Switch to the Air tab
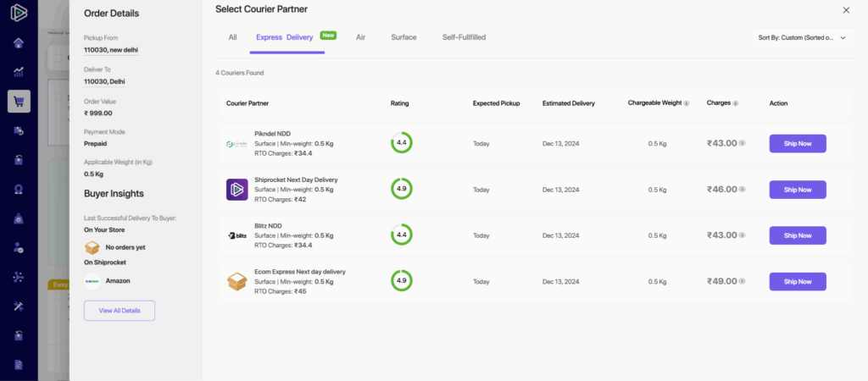Screen dimensions: 868x381 click(360, 37)
